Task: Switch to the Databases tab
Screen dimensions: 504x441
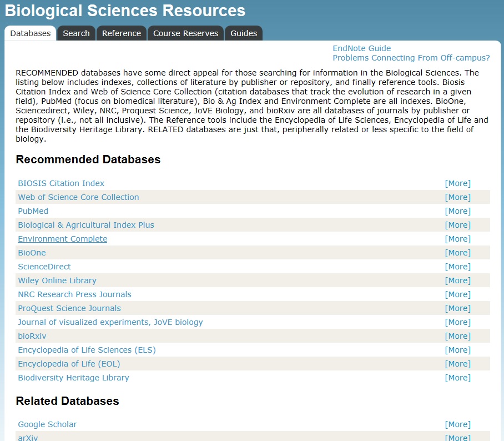Action: point(30,33)
